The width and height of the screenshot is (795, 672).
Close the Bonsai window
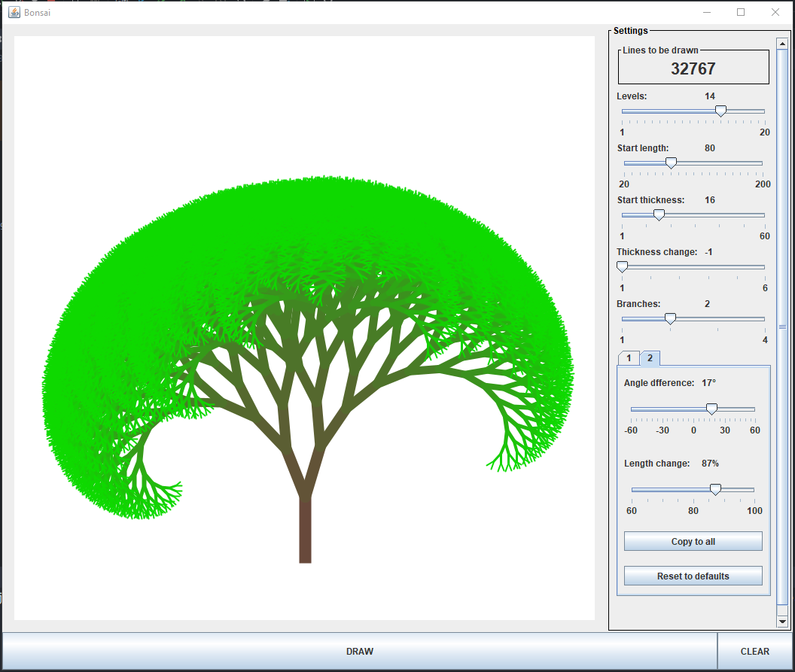tap(775, 12)
